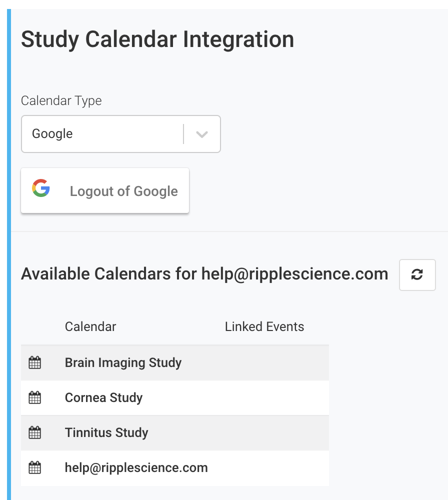Screen dimensions: 448x500
Task: Click the calendar icon beside Tinnitus Study
Action: [x=34, y=432]
